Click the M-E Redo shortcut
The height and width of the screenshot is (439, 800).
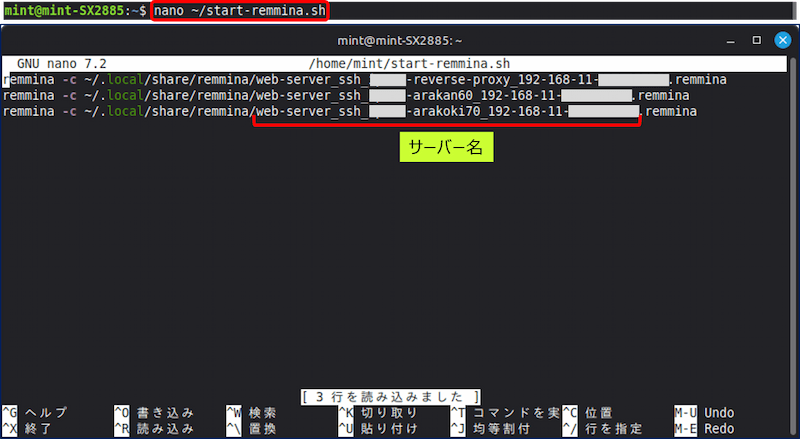pos(704,428)
